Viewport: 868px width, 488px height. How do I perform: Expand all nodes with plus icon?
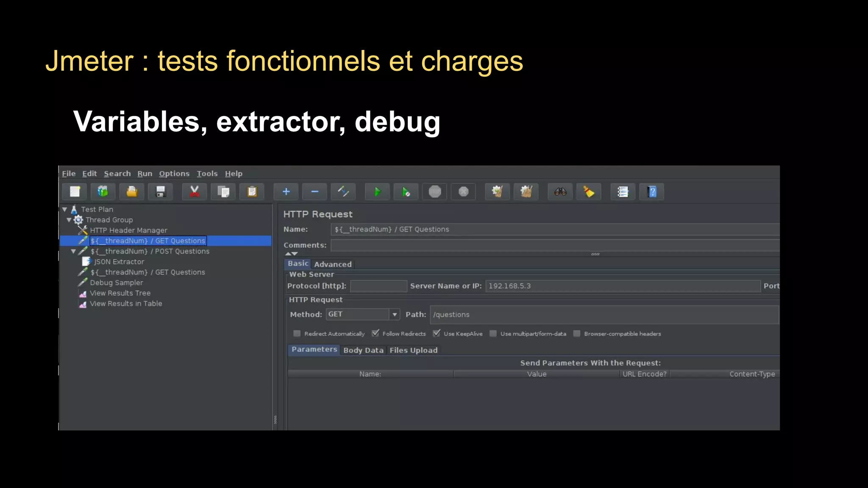point(286,192)
